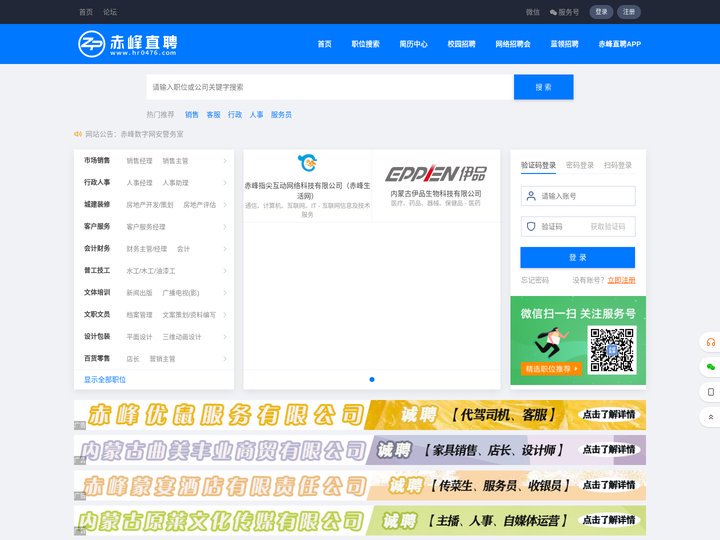Open 网络招聘会 in the navigation
Image resolution: width=720 pixels, height=540 pixels.
point(513,44)
